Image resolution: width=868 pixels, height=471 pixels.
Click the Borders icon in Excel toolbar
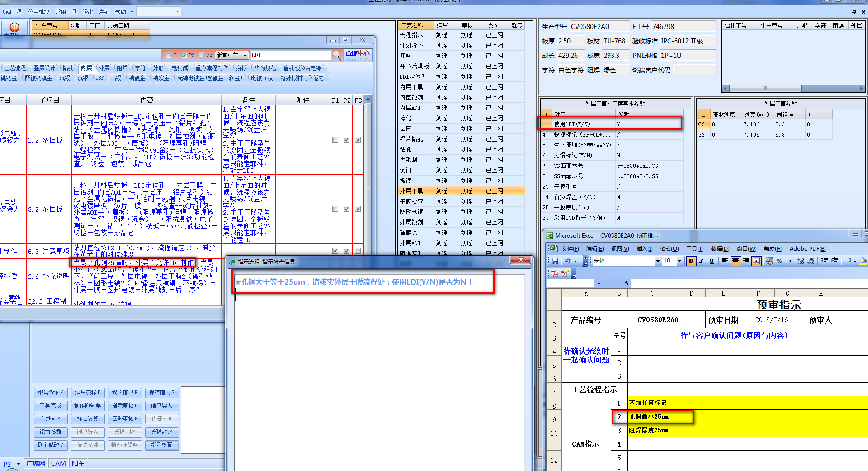[x=848, y=261]
